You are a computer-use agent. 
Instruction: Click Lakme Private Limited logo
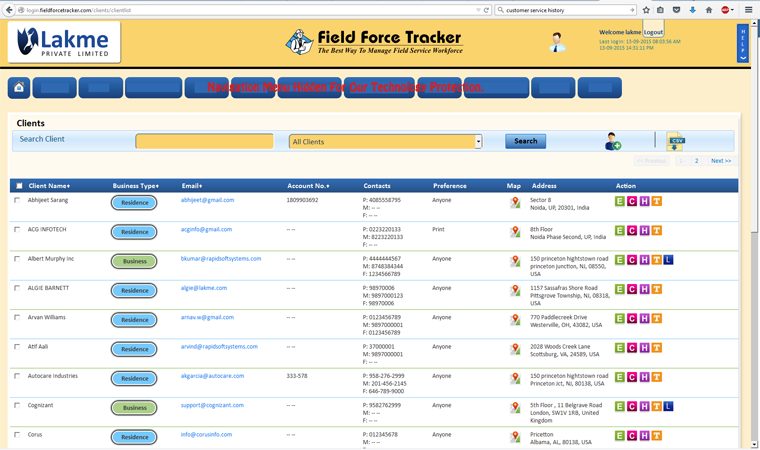tap(64, 42)
